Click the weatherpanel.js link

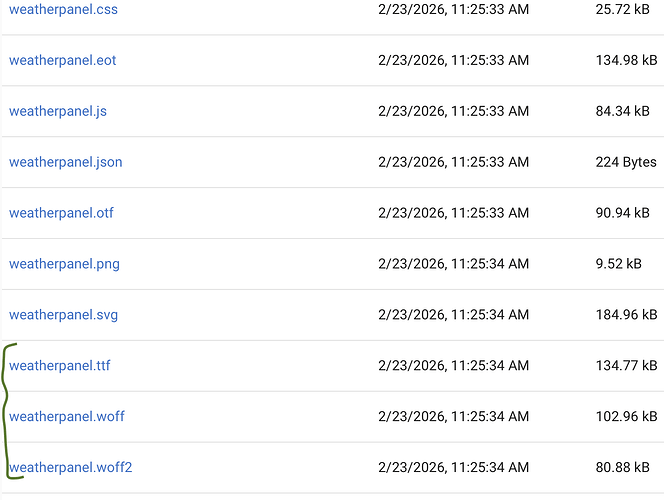click(58, 111)
